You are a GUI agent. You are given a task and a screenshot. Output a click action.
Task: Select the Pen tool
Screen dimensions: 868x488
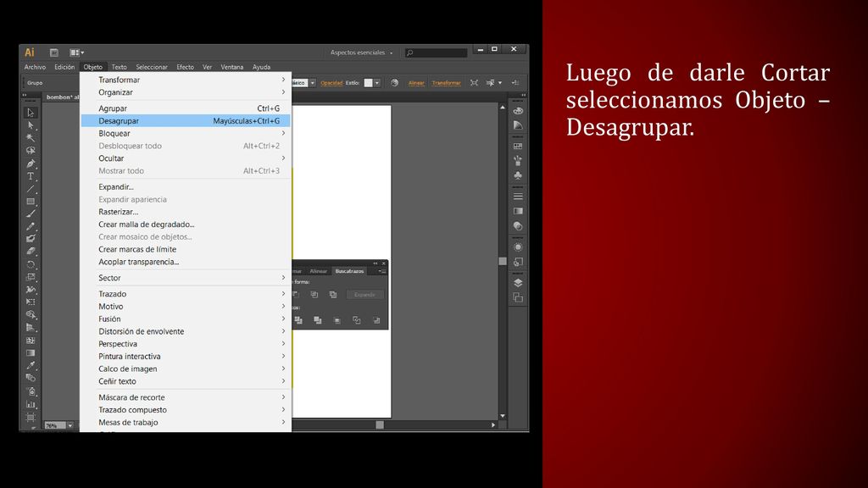pyautogui.click(x=31, y=164)
